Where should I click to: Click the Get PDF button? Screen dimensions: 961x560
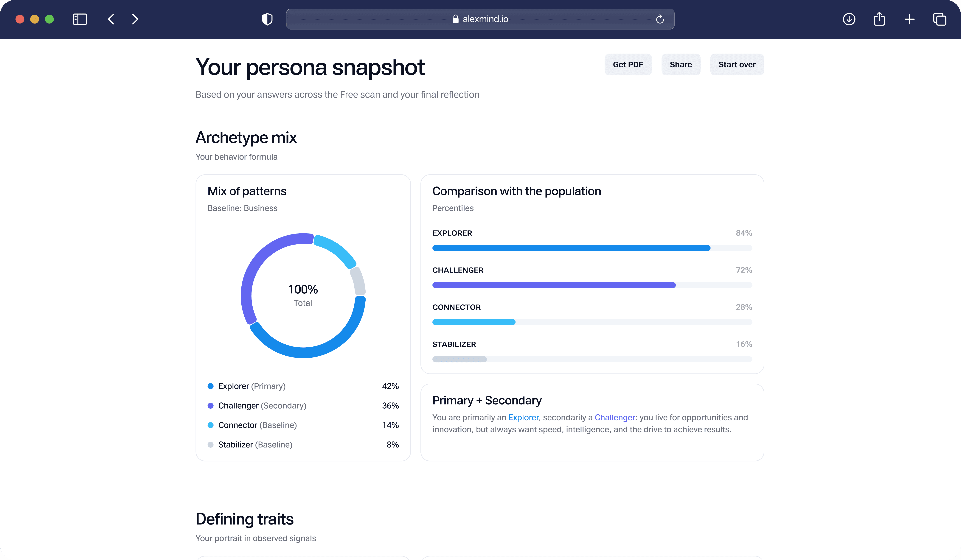point(628,64)
